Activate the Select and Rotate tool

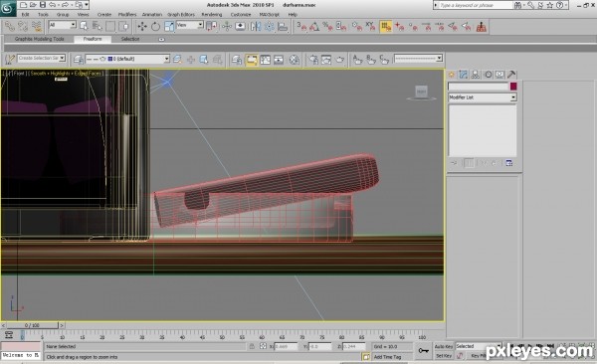[155, 26]
